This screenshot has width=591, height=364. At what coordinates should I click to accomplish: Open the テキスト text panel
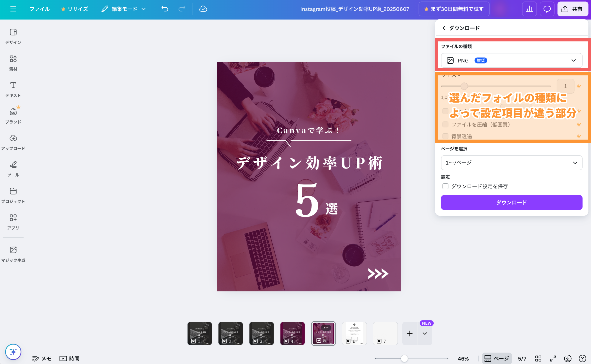point(13,90)
